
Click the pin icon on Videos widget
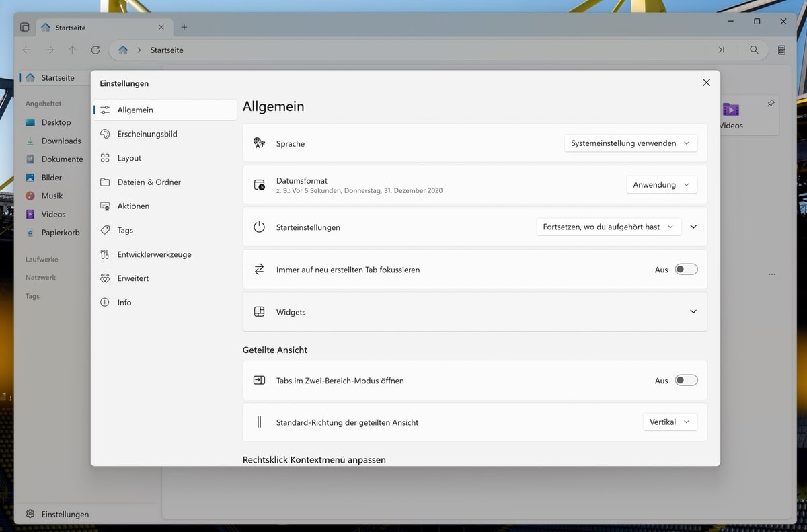tap(771, 104)
